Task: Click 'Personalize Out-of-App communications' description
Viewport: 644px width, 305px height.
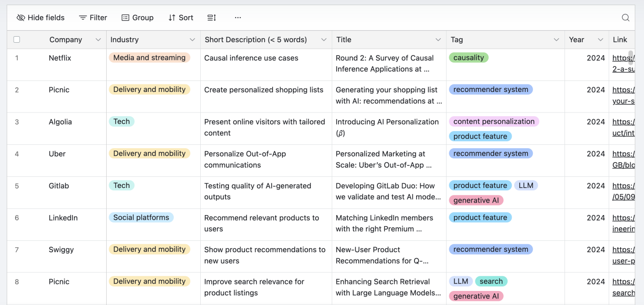Action: pyautogui.click(x=245, y=159)
